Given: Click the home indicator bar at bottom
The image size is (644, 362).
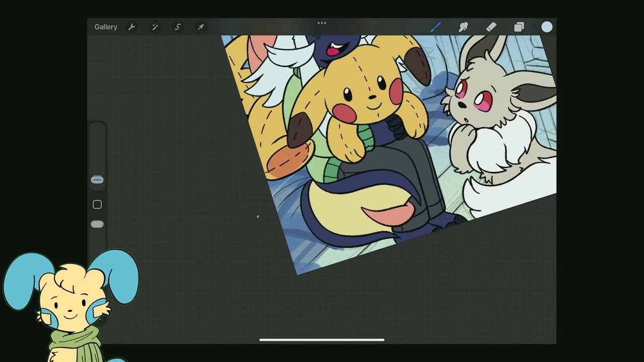Looking at the screenshot, I should tap(322, 340).
